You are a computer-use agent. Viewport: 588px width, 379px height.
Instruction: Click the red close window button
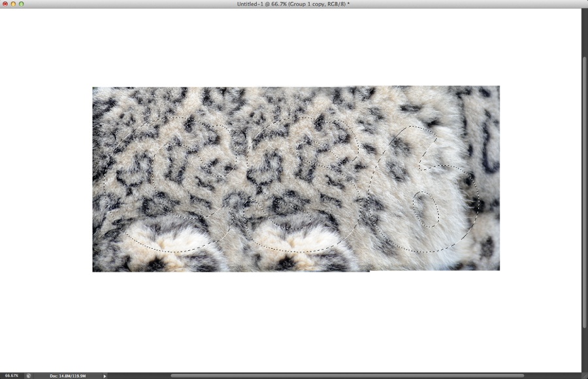pyautogui.click(x=5, y=4)
